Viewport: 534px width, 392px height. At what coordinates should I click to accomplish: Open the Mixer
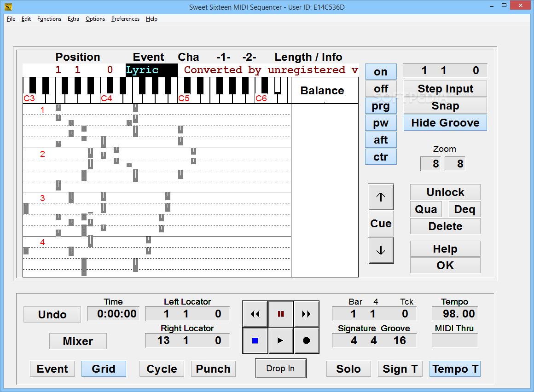pos(78,341)
